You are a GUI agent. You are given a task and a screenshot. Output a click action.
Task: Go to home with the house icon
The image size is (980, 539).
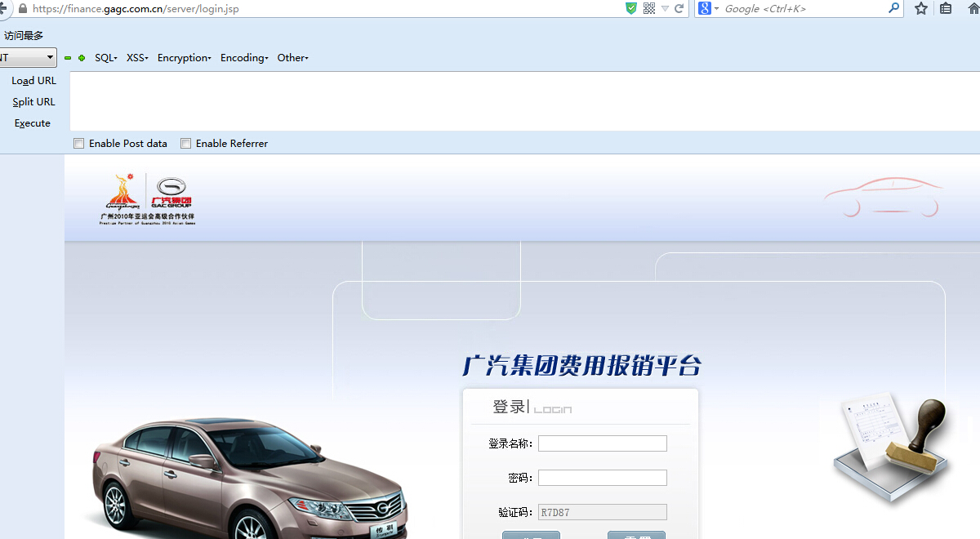click(973, 8)
